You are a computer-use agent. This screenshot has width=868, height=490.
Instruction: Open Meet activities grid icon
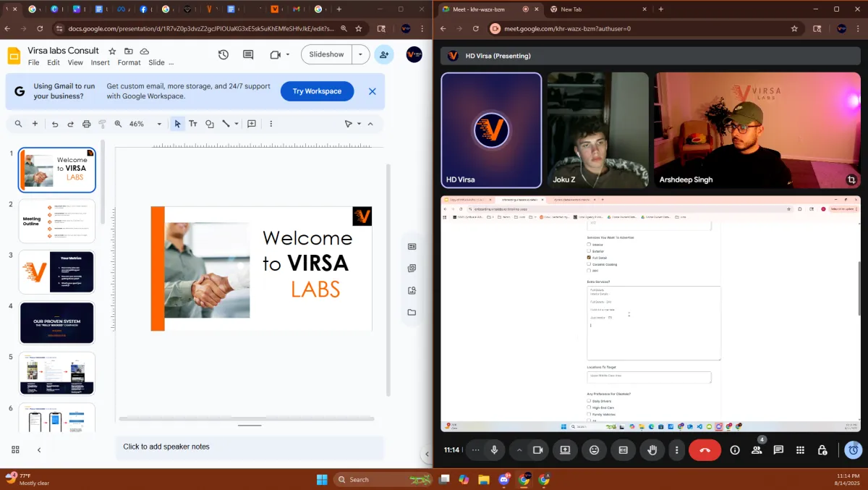click(x=800, y=449)
